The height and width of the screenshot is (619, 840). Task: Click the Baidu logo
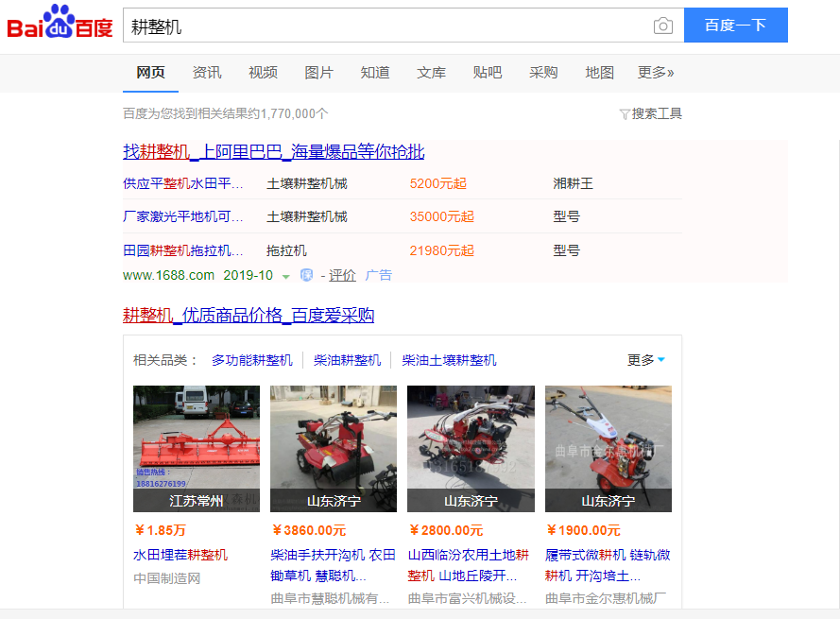[60, 25]
